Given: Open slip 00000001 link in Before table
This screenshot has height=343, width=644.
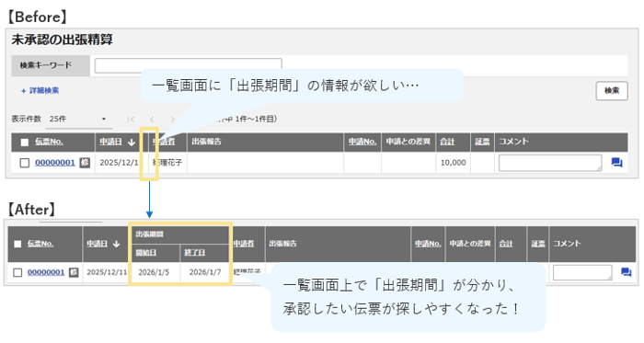Looking at the screenshot, I should [x=55, y=163].
